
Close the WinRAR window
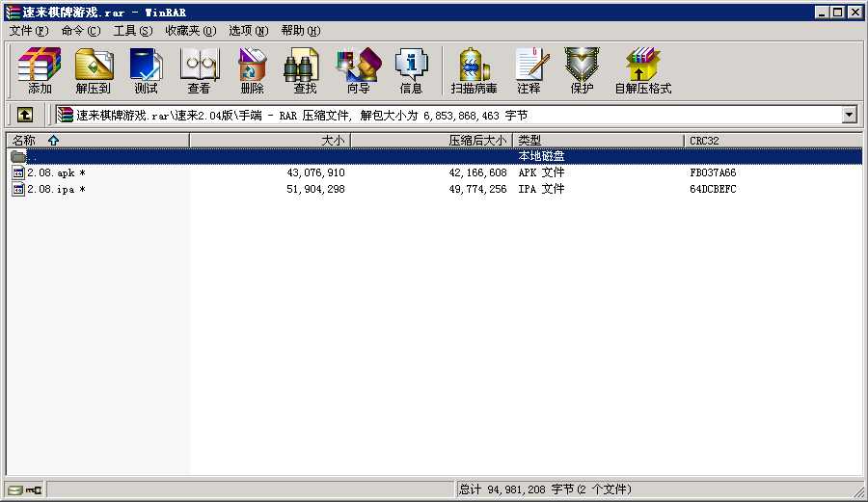(x=854, y=13)
